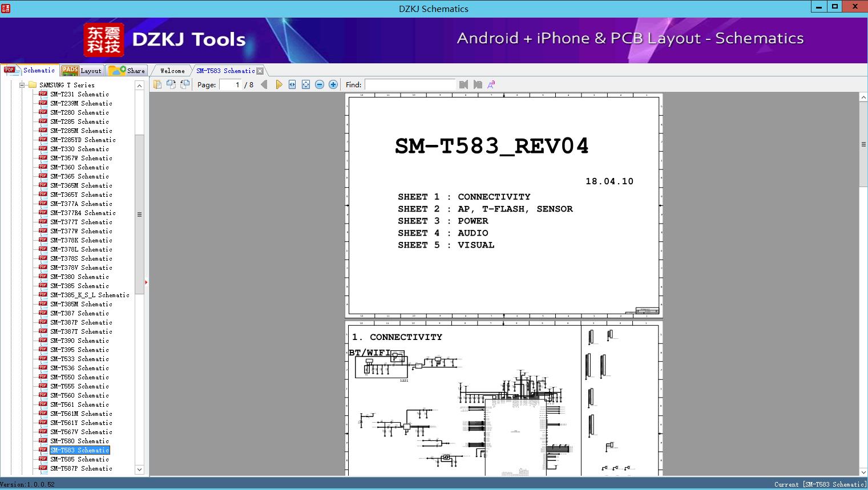This screenshot has height=490, width=868.
Task: Switch to the Welcome document tab
Action: (x=172, y=71)
